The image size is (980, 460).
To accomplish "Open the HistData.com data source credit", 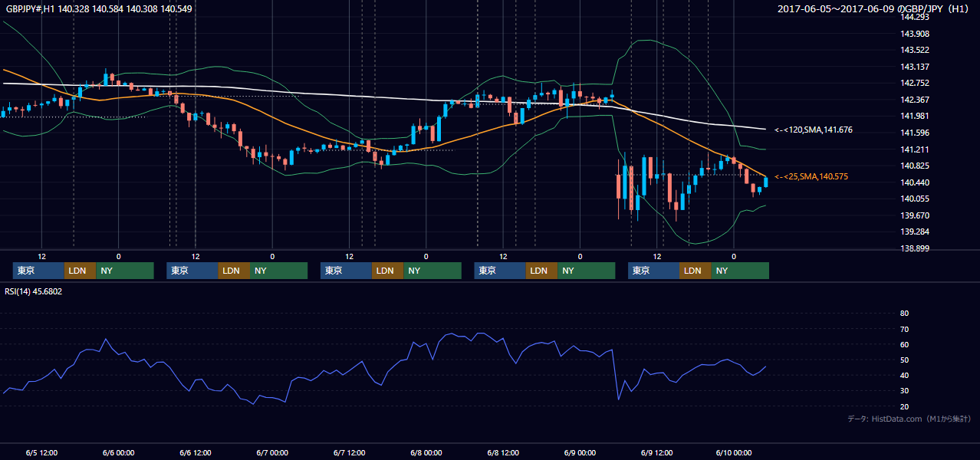I will coord(909,419).
